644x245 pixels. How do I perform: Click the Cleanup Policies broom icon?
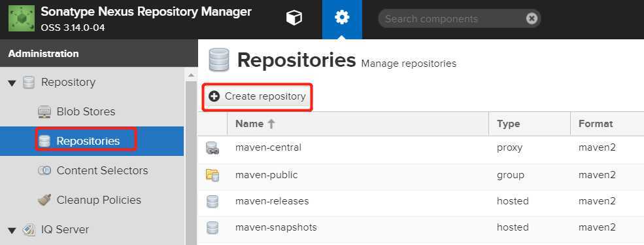coord(44,200)
